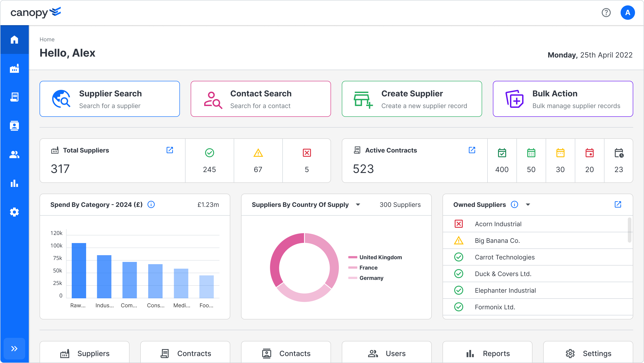This screenshot has width=644, height=363.
Task: Open Suppliers By Country Of Supply dropdown
Action: [358, 205]
